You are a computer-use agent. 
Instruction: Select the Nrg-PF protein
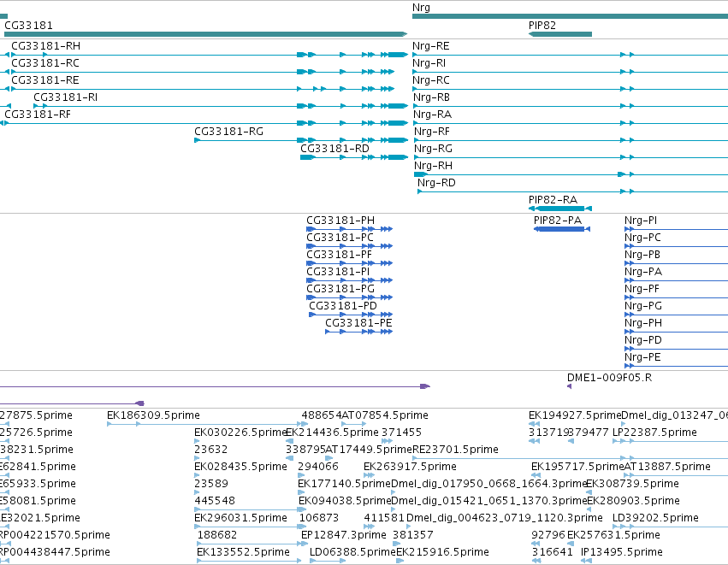tap(642, 289)
